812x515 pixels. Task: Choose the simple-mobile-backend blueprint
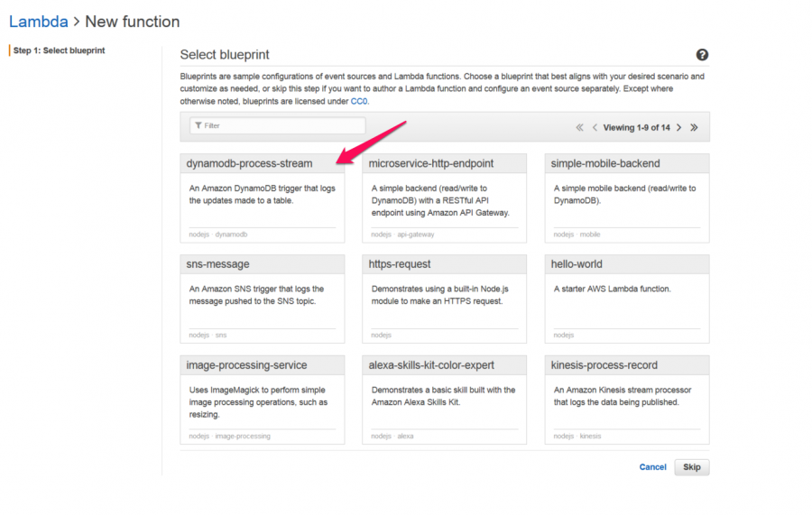coord(627,198)
